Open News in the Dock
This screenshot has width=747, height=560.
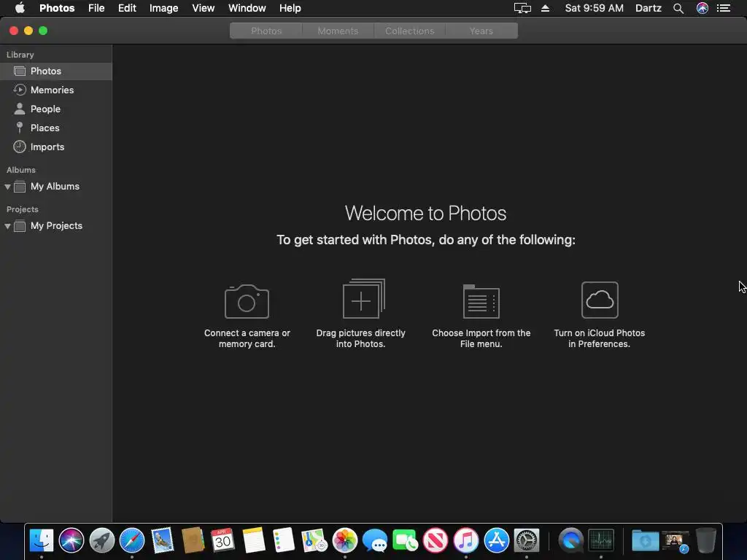pyautogui.click(x=436, y=540)
